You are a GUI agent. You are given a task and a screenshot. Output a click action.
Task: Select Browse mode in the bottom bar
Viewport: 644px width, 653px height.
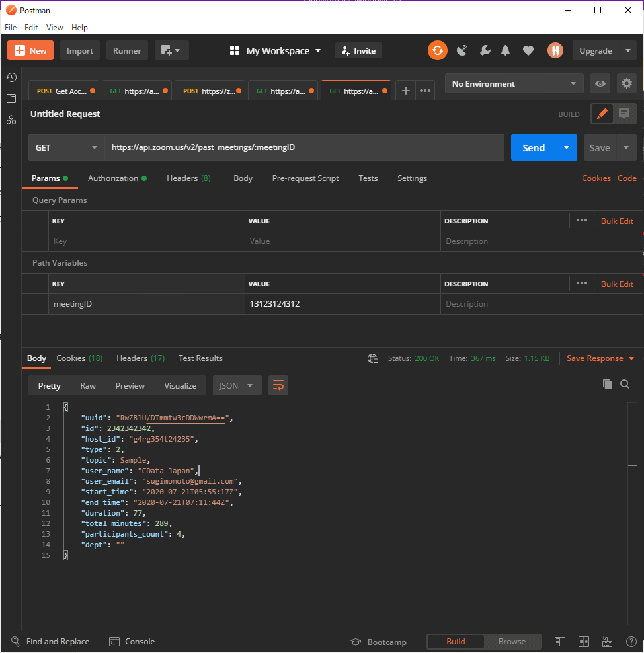pyautogui.click(x=512, y=642)
